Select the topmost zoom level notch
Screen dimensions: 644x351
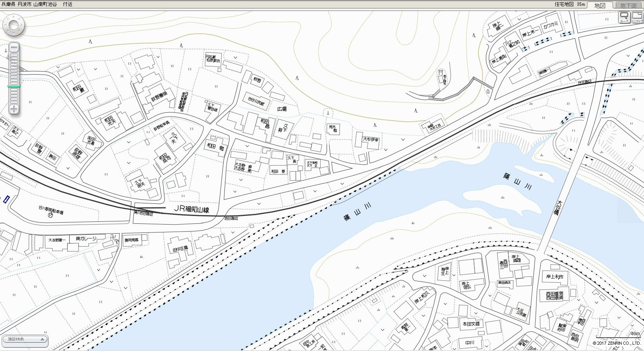point(14,55)
